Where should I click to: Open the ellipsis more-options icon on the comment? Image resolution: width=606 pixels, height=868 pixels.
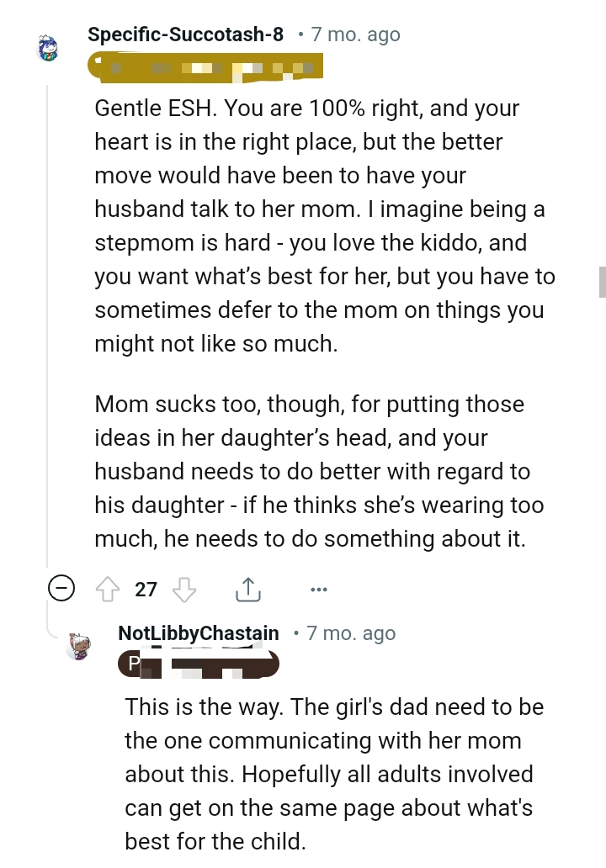[x=318, y=590]
